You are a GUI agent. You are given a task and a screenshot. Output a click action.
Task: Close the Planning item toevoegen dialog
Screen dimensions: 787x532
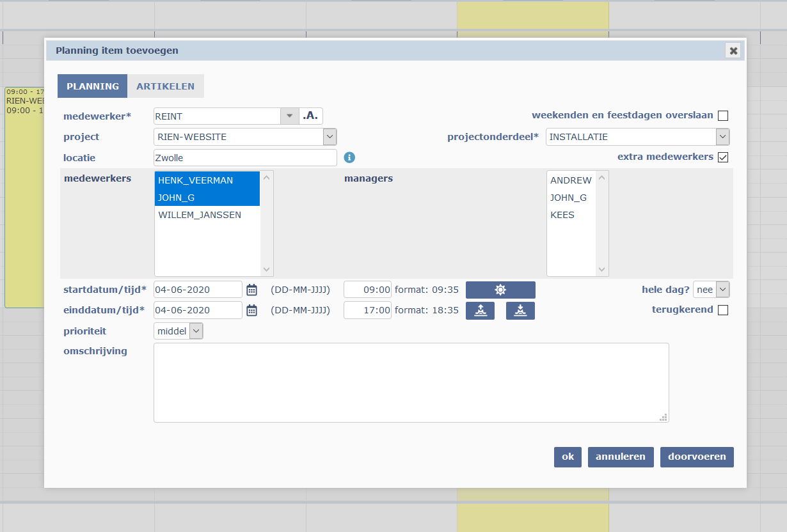(733, 51)
